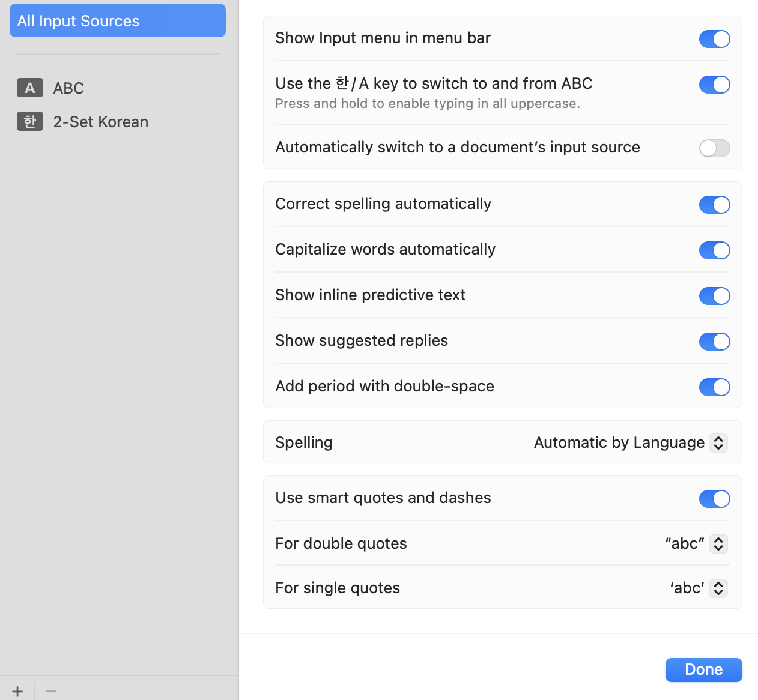Image resolution: width=758 pixels, height=700 pixels.
Task: Click the plus icon to add input source
Action: tap(17, 691)
